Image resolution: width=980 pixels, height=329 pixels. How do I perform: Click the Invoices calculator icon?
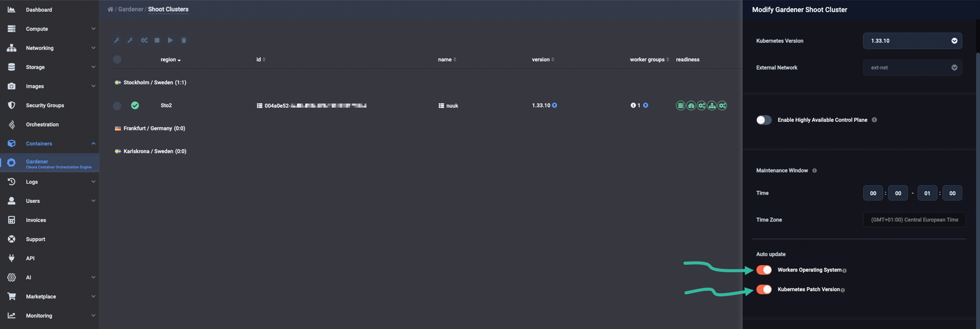coord(11,220)
